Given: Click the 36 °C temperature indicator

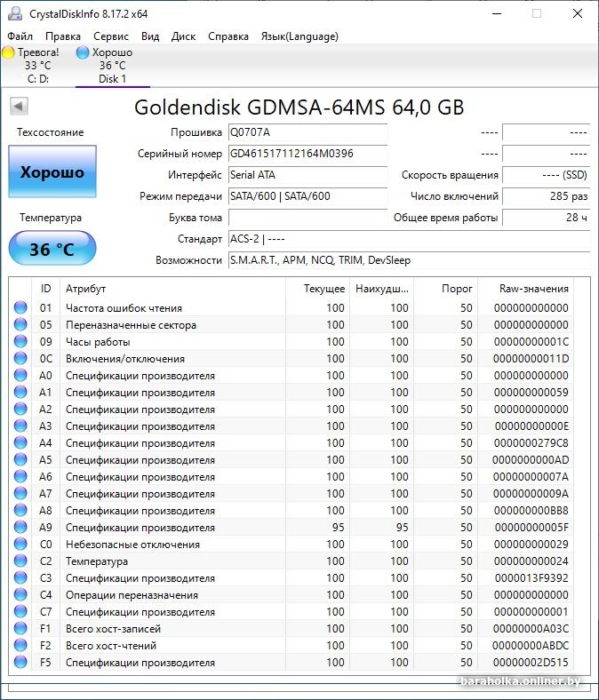Looking at the screenshot, I should (x=52, y=248).
